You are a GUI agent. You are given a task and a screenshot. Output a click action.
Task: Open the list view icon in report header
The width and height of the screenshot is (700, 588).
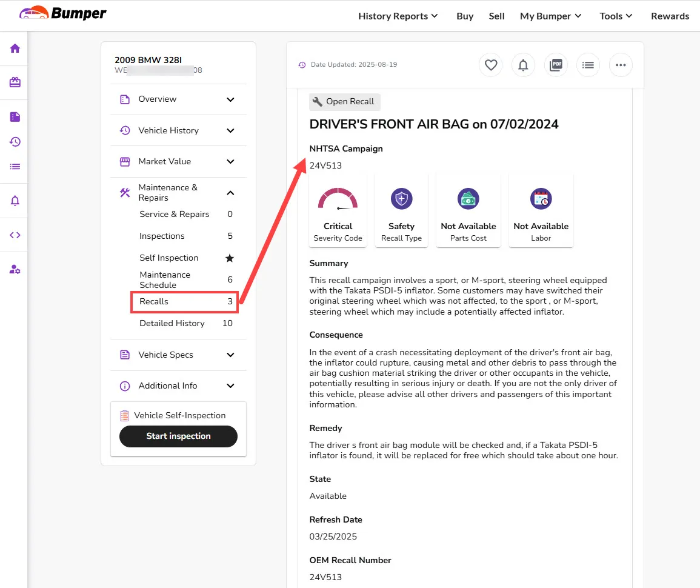pos(587,65)
